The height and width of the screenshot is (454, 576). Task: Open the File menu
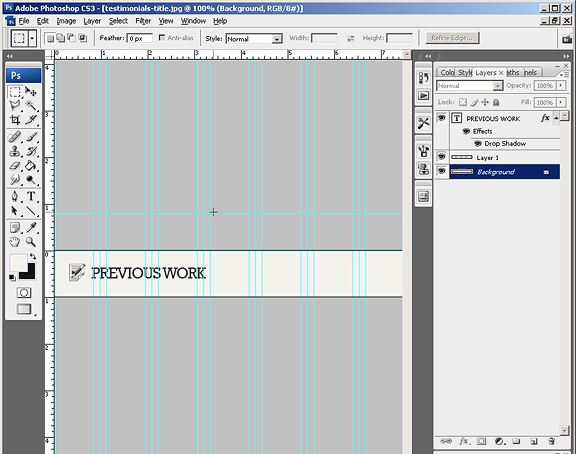[x=24, y=21]
